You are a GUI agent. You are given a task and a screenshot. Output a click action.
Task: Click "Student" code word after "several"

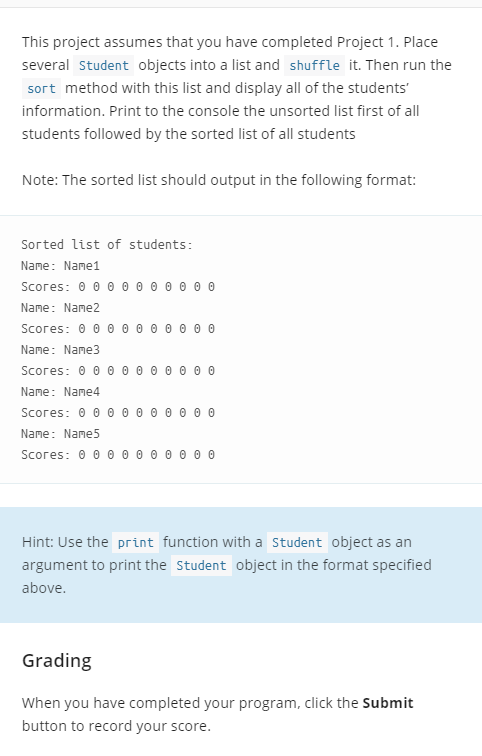[104, 65]
